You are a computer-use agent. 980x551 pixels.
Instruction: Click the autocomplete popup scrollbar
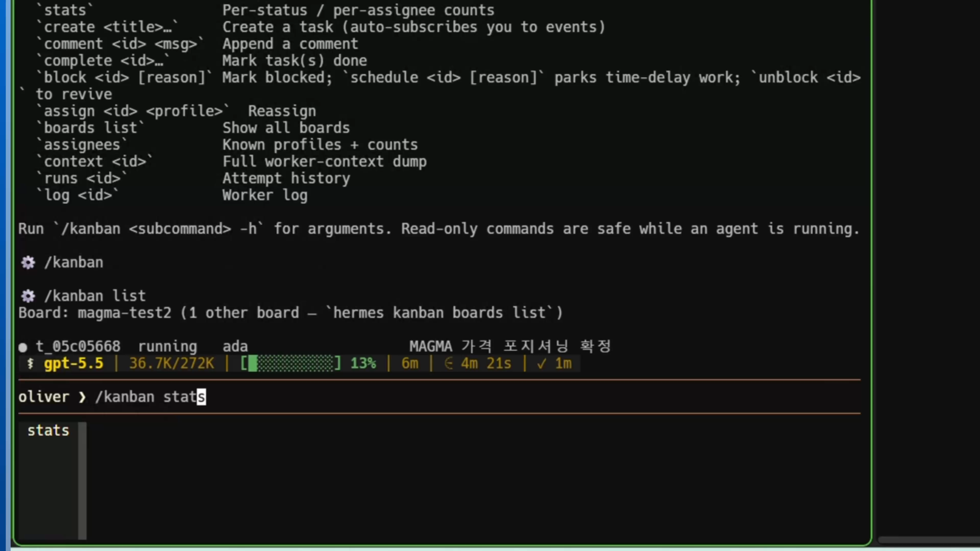click(82, 481)
